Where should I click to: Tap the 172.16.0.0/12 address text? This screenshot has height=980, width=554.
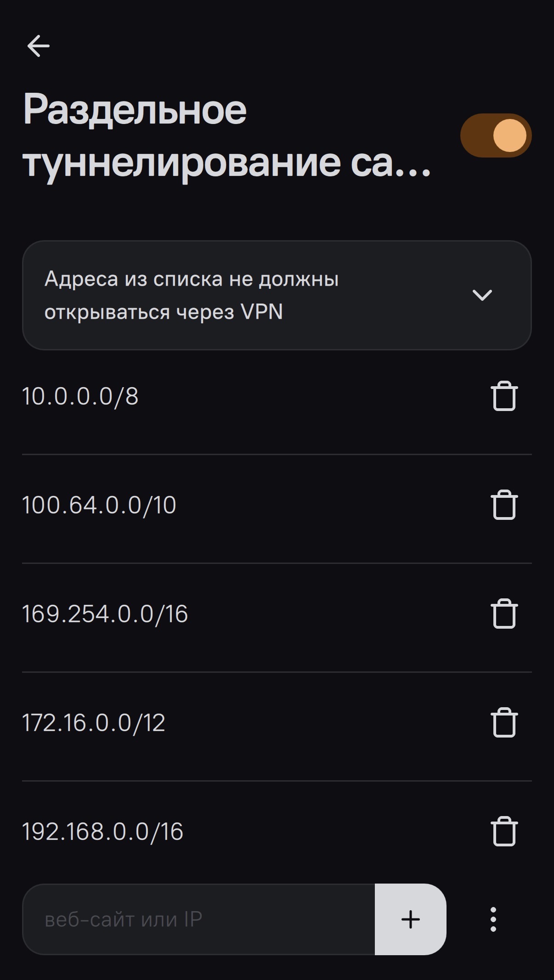94,723
